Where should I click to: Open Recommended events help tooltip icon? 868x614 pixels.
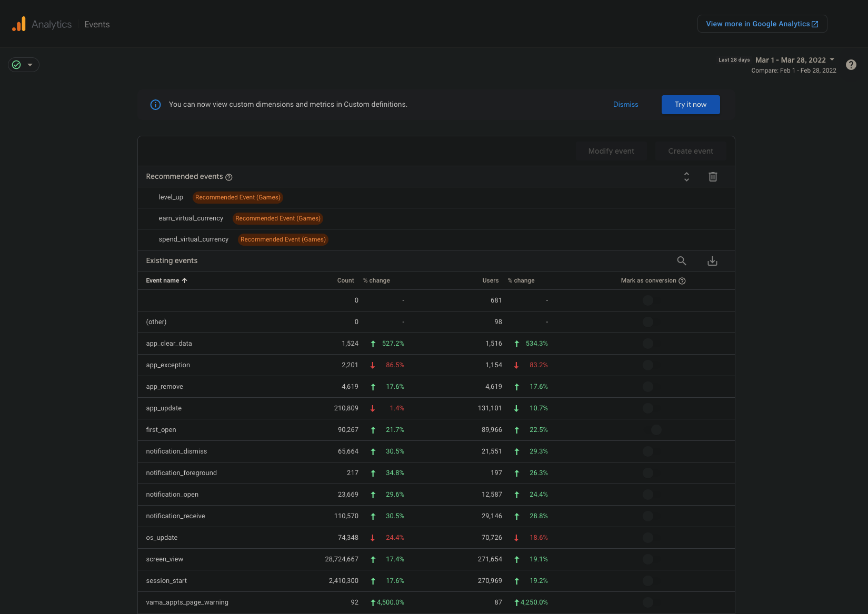coord(228,177)
